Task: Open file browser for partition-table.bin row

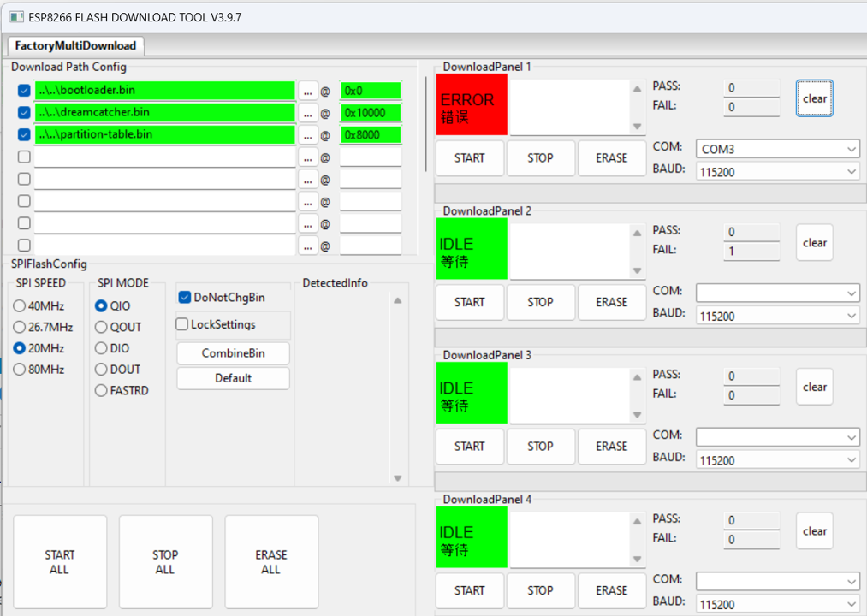Action: (308, 135)
